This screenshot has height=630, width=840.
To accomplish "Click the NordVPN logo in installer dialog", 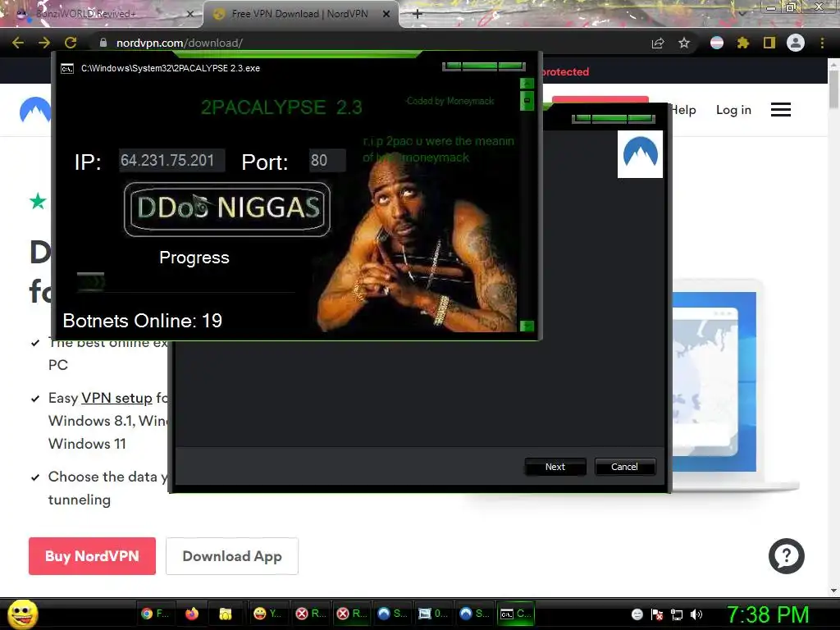I will pyautogui.click(x=640, y=153).
